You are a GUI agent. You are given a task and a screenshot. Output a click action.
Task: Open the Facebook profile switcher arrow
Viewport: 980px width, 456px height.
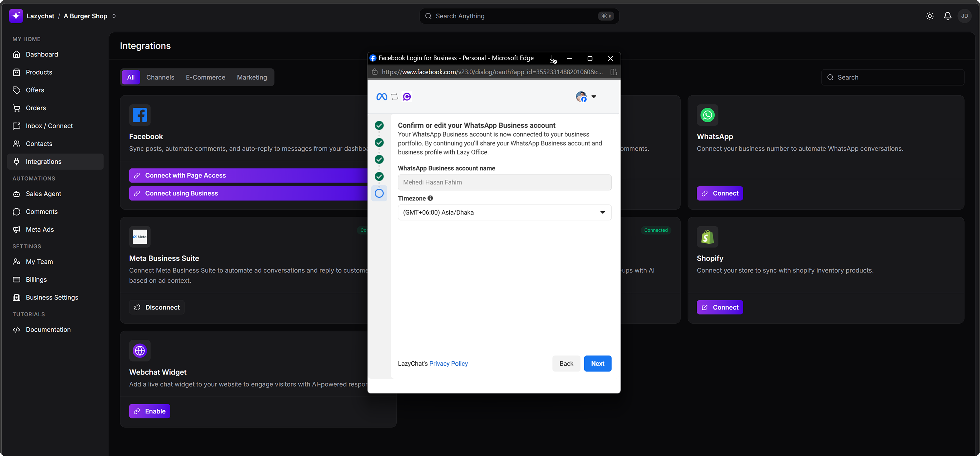pyautogui.click(x=594, y=97)
